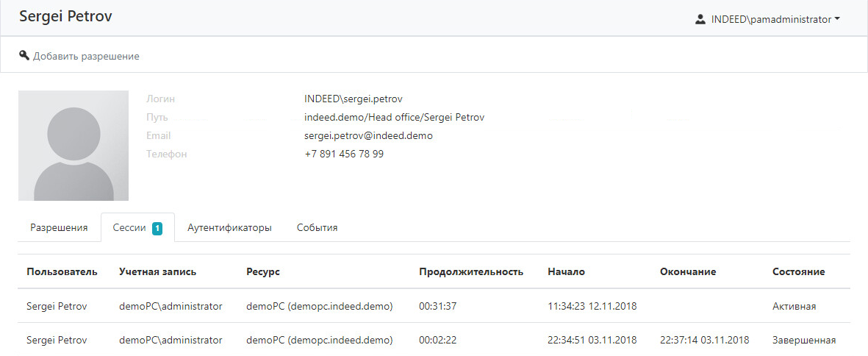Click the user silhouette icon in header
The image size is (868, 356).
click(x=700, y=20)
